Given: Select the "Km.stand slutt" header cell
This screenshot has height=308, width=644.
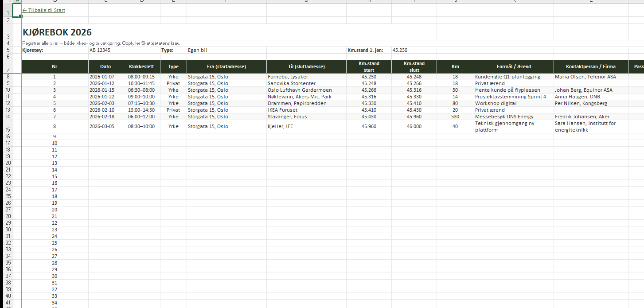Looking at the screenshot, I should coord(414,67).
